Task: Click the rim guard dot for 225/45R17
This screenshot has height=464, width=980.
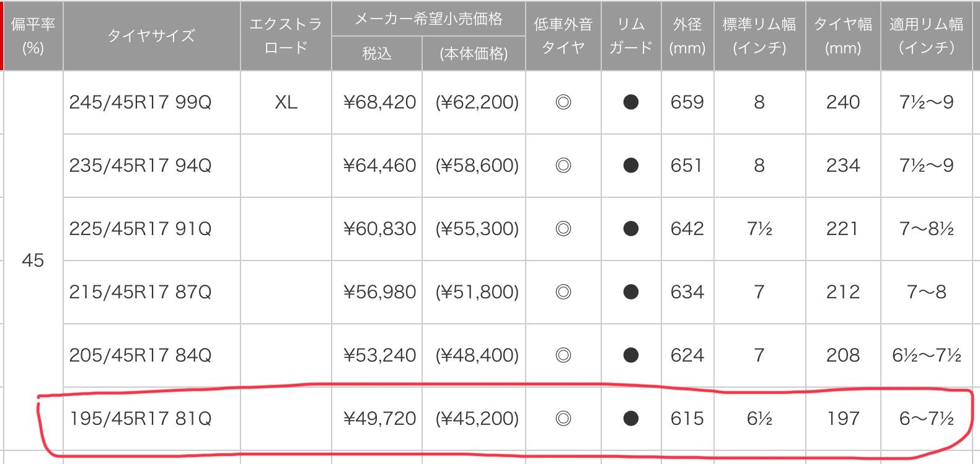Action: 631,229
